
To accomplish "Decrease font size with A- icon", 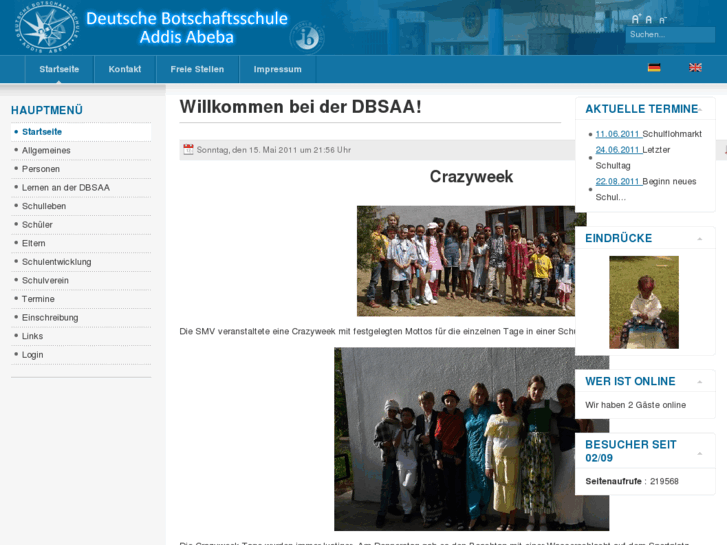I will [x=663, y=20].
